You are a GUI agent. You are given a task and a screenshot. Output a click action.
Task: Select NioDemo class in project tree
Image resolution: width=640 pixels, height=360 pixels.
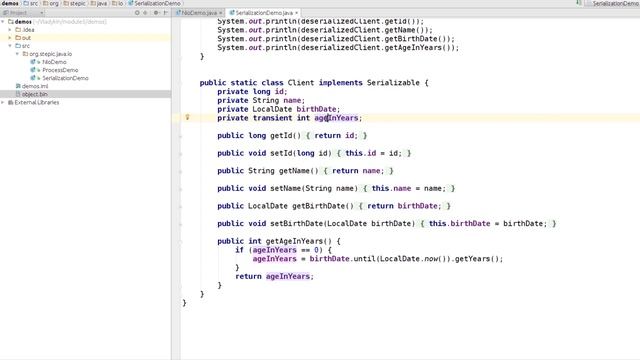[54, 62]
